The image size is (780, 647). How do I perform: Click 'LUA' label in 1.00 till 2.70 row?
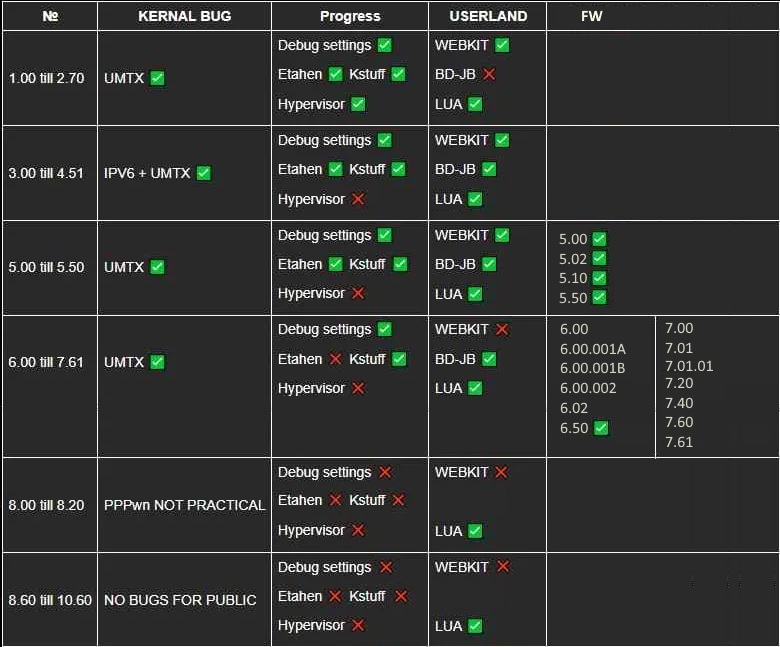click(448, 104)
